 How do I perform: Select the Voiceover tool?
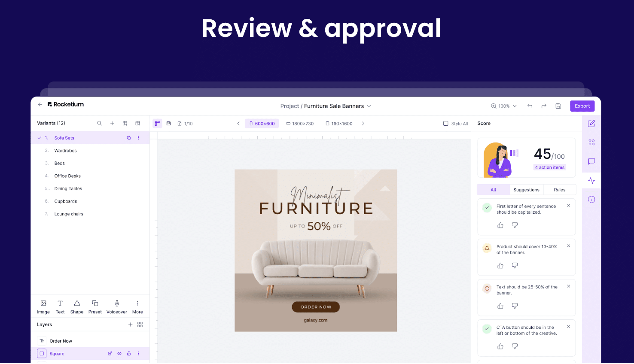coord(117,307)
